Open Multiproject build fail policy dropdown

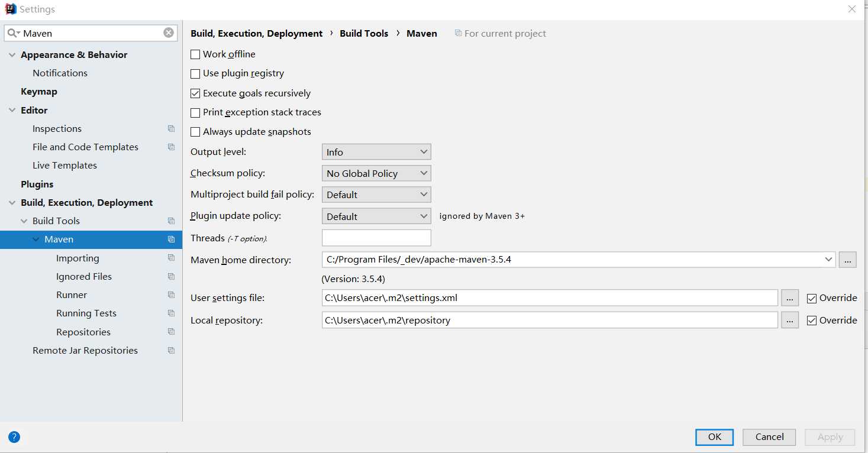(376, 195)
